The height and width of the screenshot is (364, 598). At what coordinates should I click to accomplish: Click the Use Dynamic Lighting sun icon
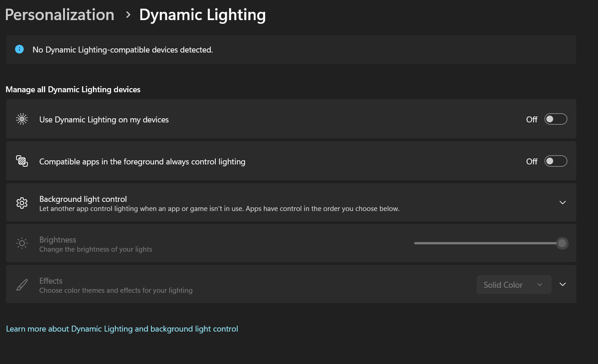pos(21,119)
